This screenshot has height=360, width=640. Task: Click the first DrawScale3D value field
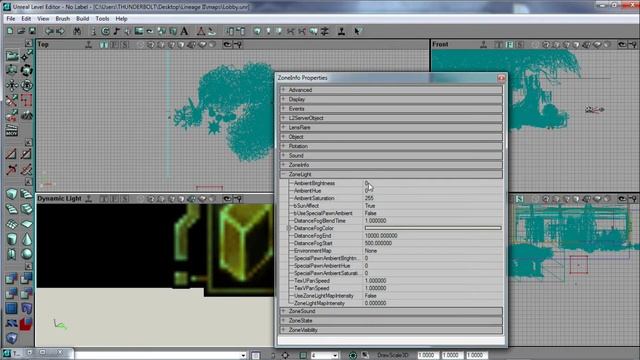(x=427, y=355)
